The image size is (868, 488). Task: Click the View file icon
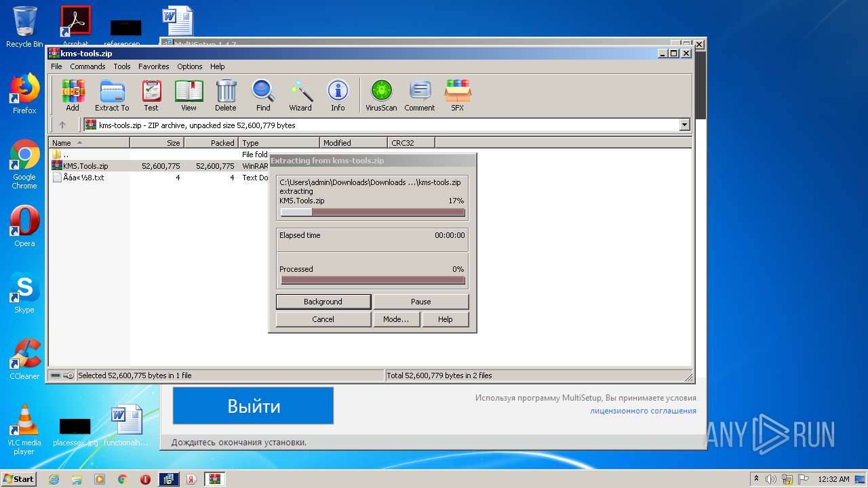pos(189,95)
